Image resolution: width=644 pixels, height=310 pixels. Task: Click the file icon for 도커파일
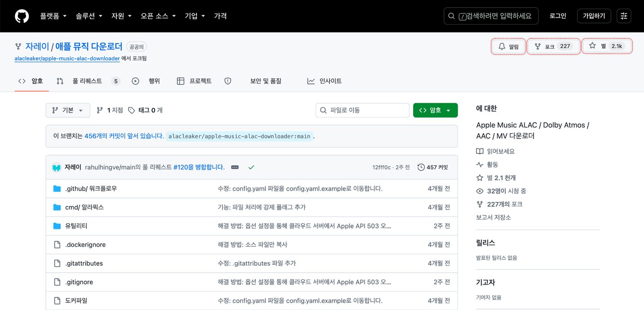pyautogui.click(x=57, y=301)
